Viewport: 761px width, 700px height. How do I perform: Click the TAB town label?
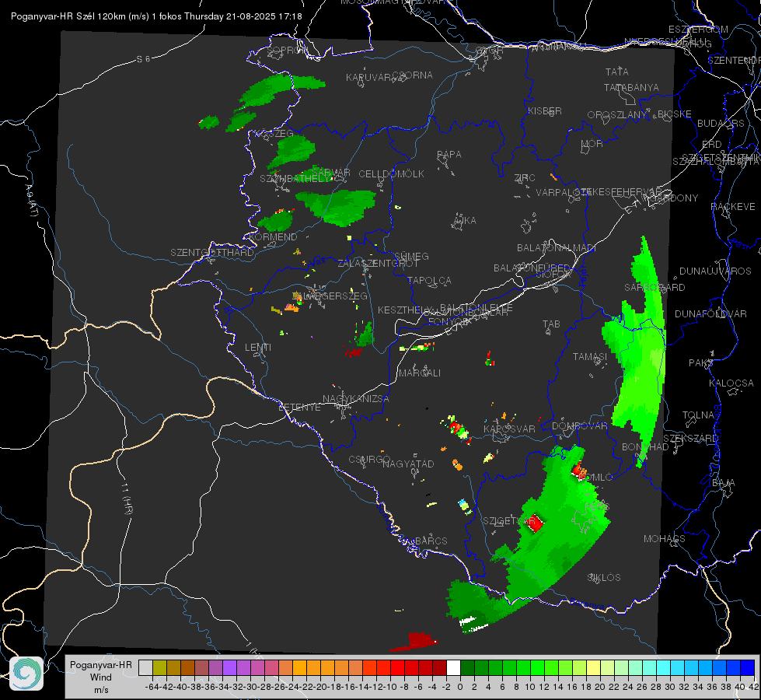(x=551, y=324)
